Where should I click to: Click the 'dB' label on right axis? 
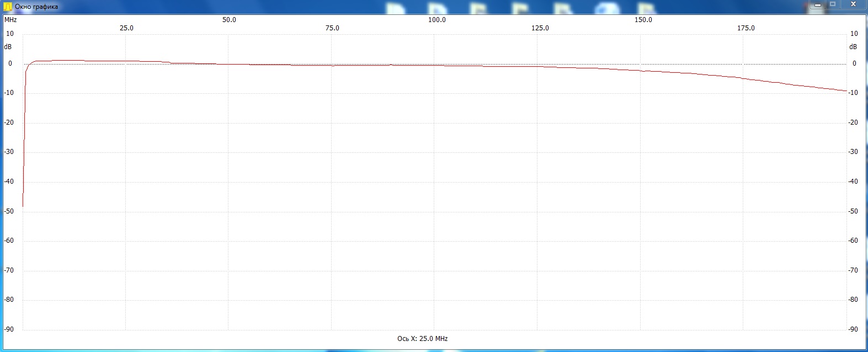[x=853, y=47]
